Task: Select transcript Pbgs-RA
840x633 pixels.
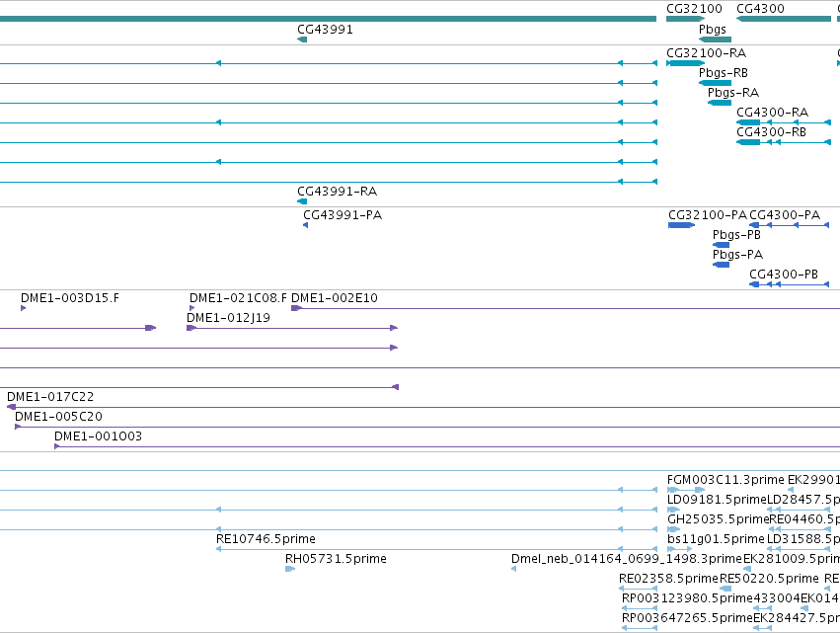Action: pyautogui.click(x=720, y=103)
